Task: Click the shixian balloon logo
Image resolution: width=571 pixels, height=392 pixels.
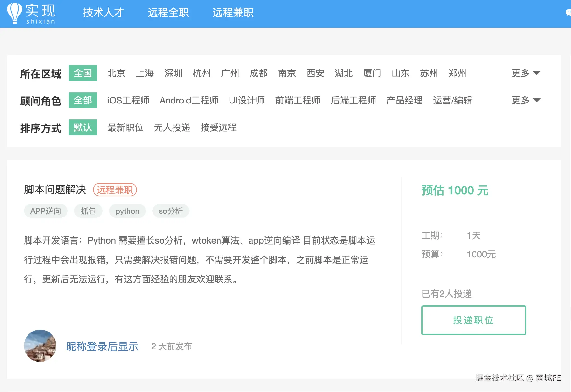Action: [31, 14]
